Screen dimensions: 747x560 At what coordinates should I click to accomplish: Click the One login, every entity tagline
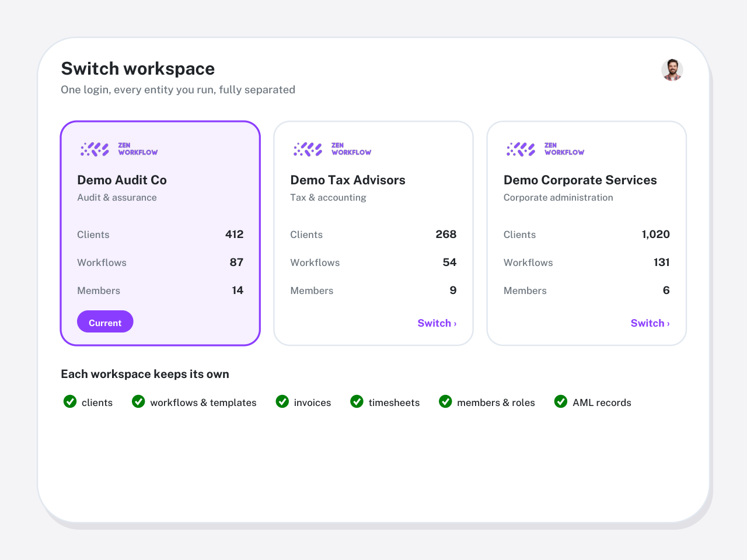[178, 90]
